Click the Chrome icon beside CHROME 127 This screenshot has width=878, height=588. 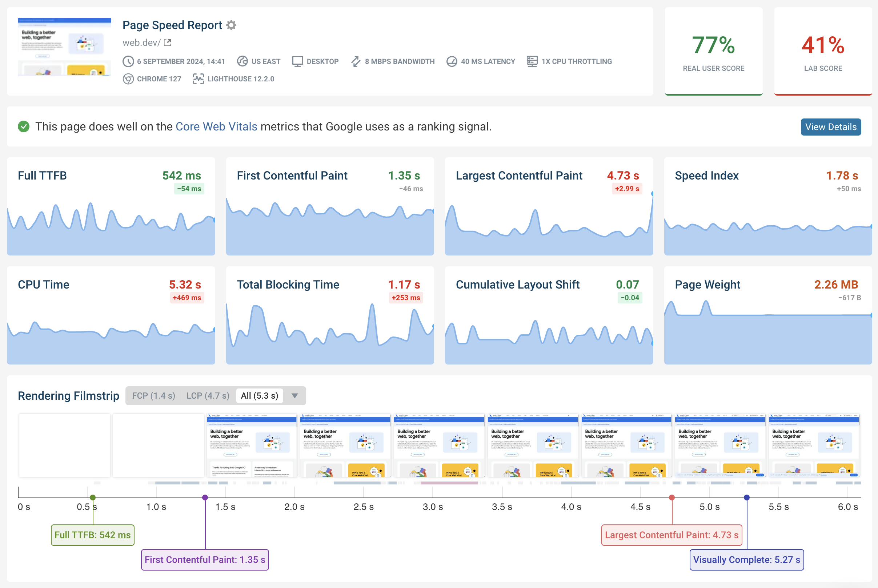[x=128, y=79]
